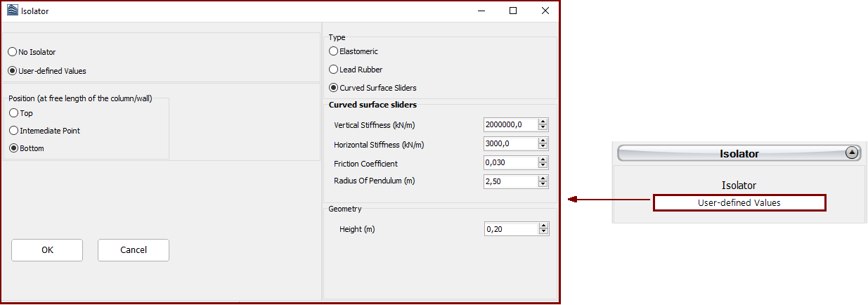Viewport: 868px width, 305px height.
Task: Increase Friction Coefficient with up arrow
Action: [x=543, y=160]
